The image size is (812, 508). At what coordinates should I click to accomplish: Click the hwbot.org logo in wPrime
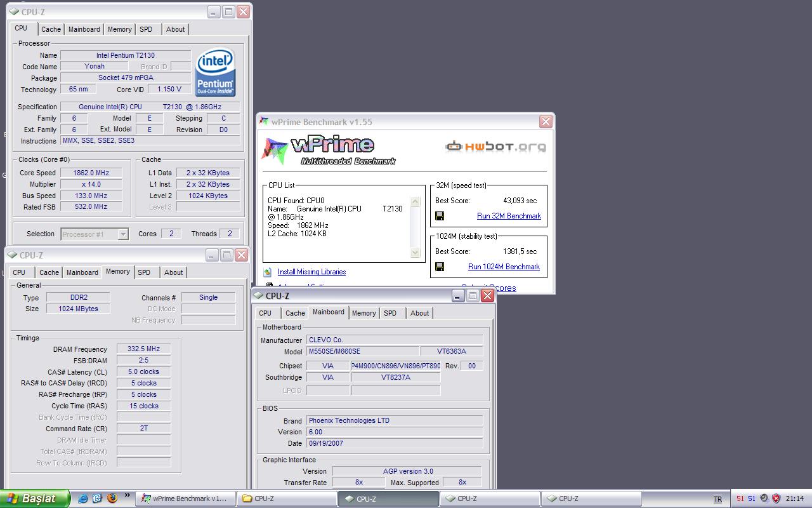(x=495, y=147)
